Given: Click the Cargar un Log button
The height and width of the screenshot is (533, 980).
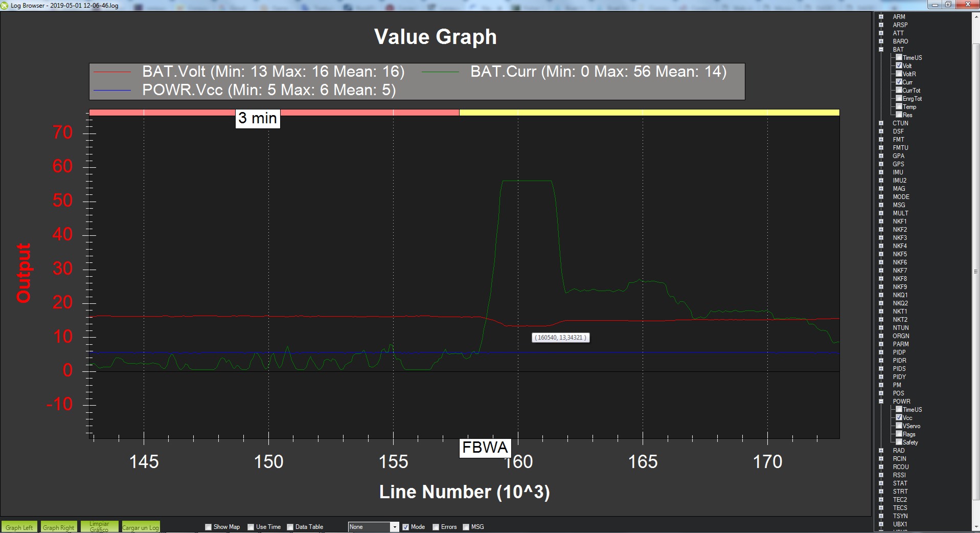Looking at the screenshot, I should click(141, 527).
